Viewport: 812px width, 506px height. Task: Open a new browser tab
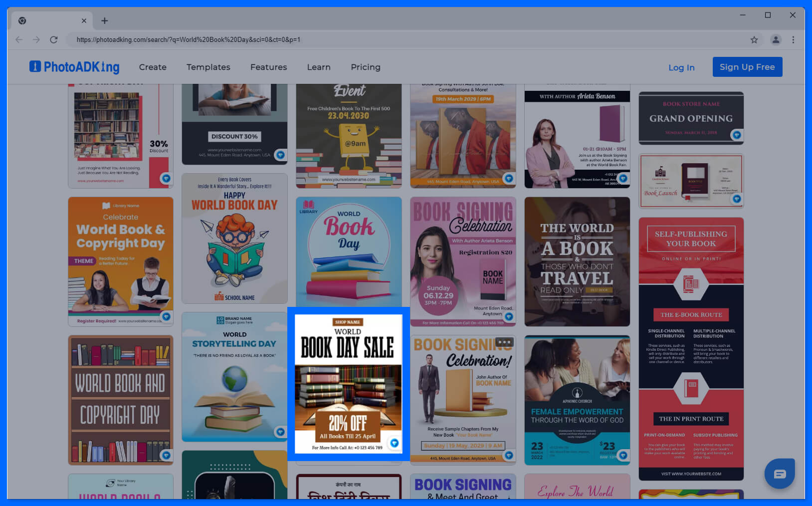[x=104, y=21]
